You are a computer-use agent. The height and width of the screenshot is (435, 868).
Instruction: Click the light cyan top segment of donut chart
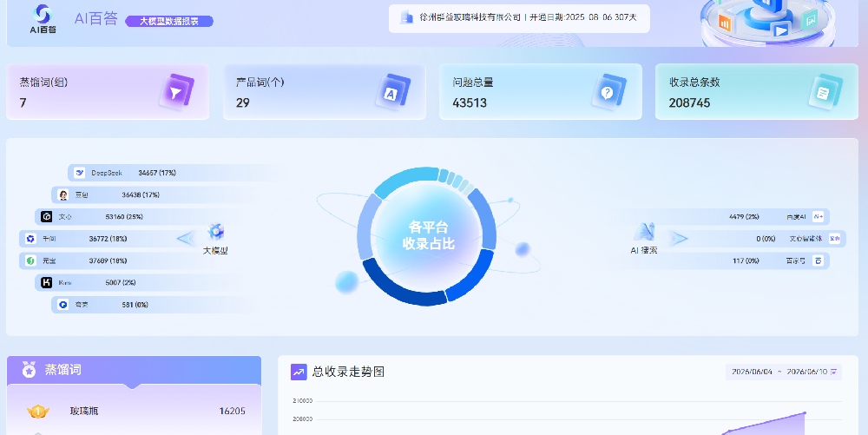click(404, 181)
